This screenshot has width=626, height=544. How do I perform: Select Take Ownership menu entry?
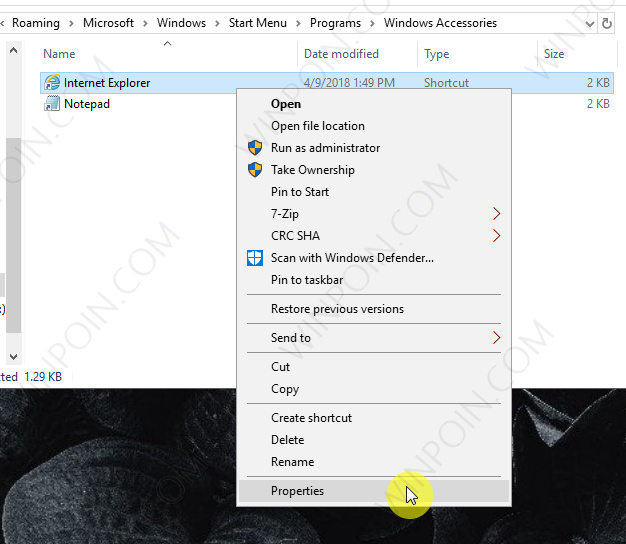pyautogui.click(x=374, y=170)
